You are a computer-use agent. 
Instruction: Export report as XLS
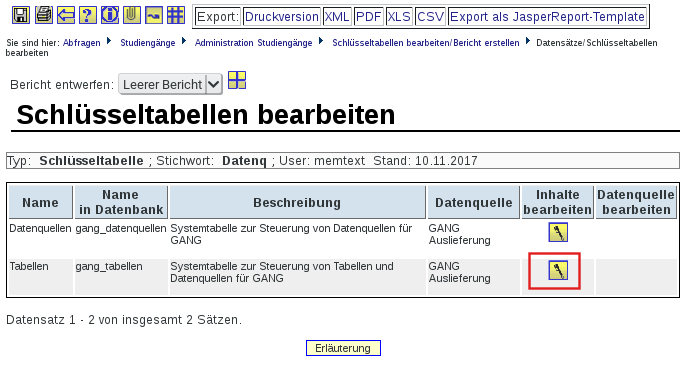click(x=399, y=17)
